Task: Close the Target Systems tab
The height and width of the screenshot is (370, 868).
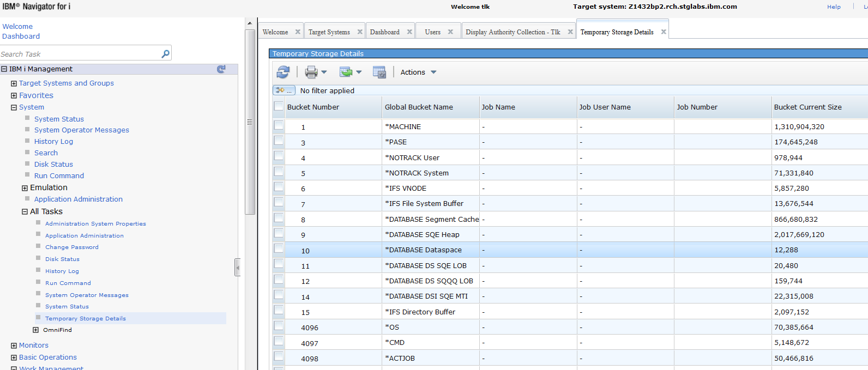Action: tap(360, 32)
